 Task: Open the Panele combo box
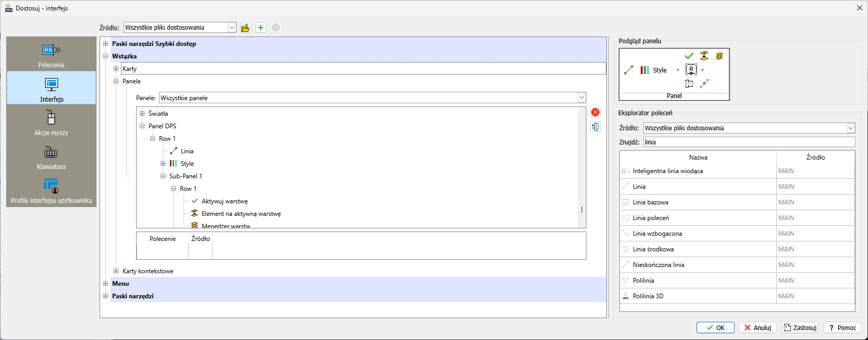coord(581,98)
